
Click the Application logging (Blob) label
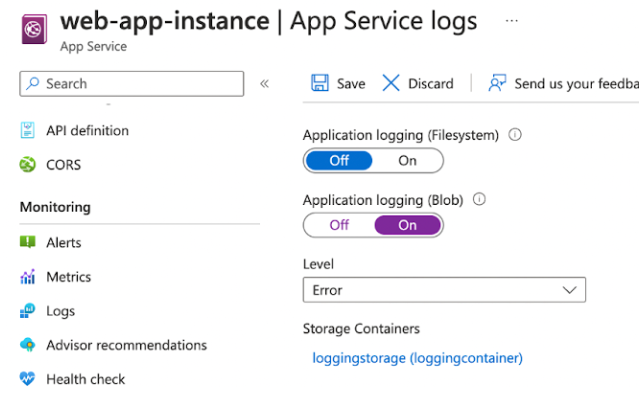(383, 200)
